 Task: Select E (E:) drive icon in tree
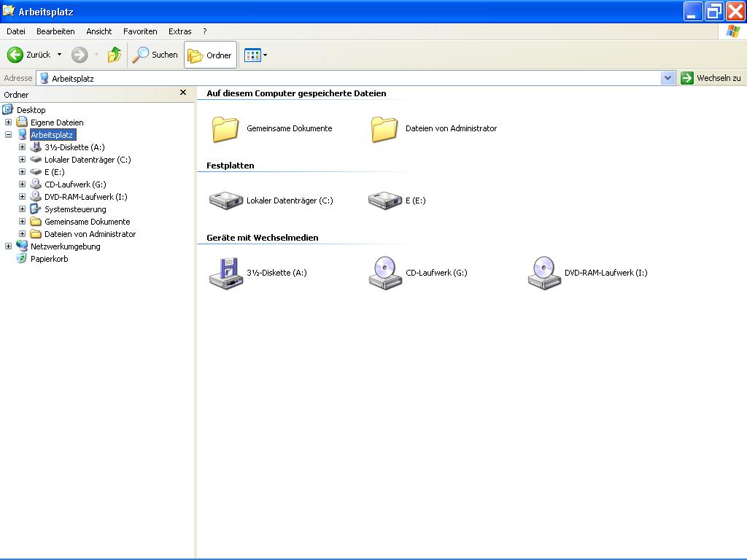35,172
